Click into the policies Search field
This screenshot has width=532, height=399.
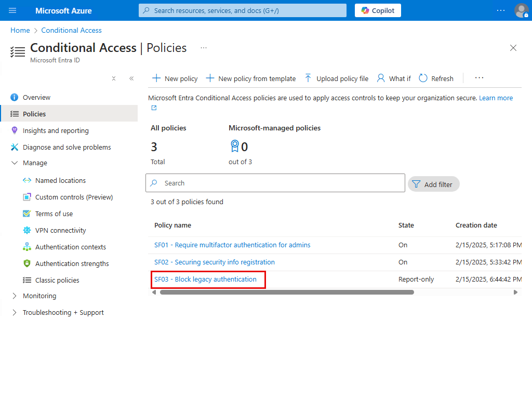point(275,183)
